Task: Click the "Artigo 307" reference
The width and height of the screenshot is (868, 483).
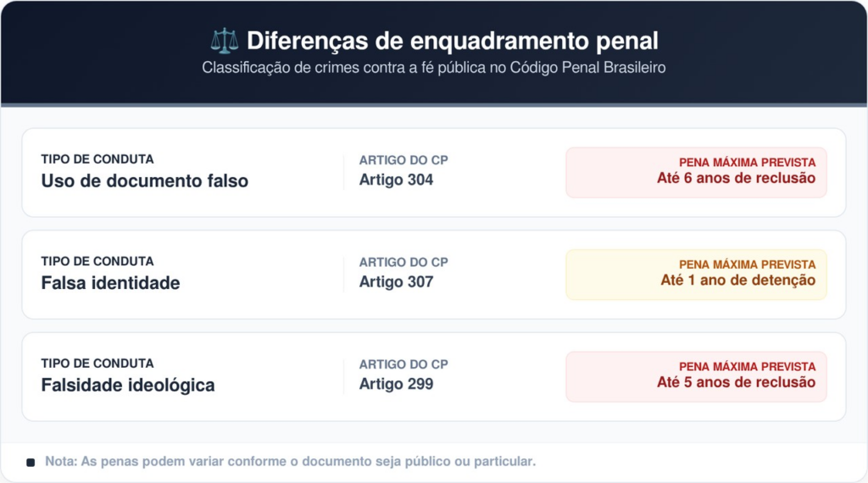Action: click(396, 281)
